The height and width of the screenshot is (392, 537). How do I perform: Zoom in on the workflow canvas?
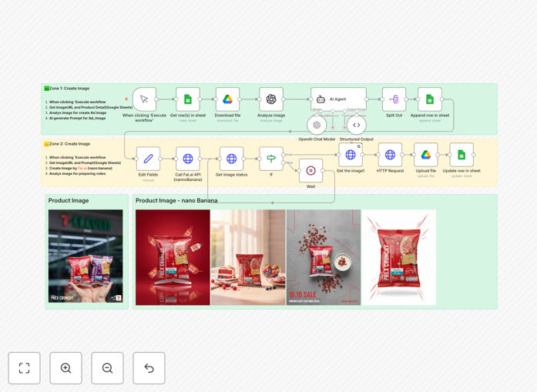65,368
